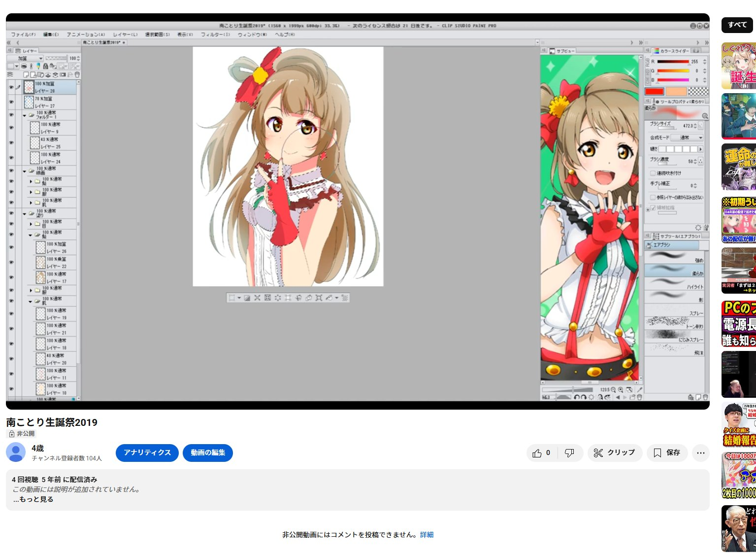Open the 加算 blend mode dropdown in layer panel
This screenshot has width=756, height=557.
click(x=25, y=58)
